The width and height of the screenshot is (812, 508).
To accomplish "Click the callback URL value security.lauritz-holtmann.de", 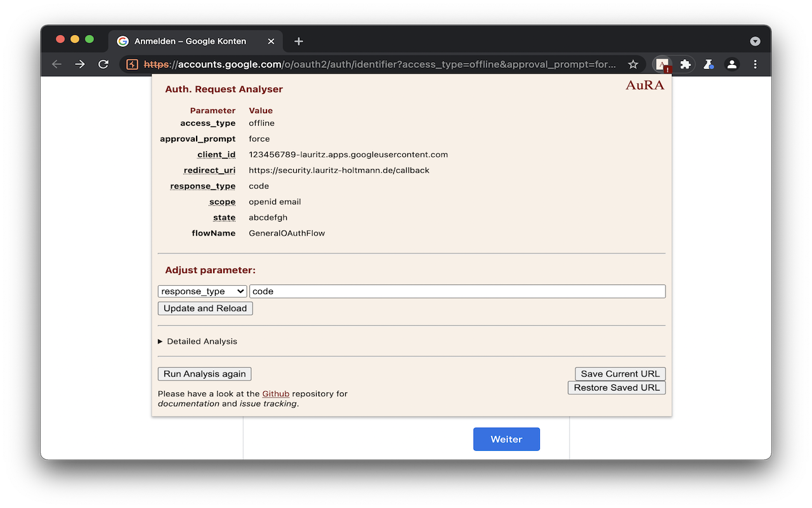I will pos(339,170).
